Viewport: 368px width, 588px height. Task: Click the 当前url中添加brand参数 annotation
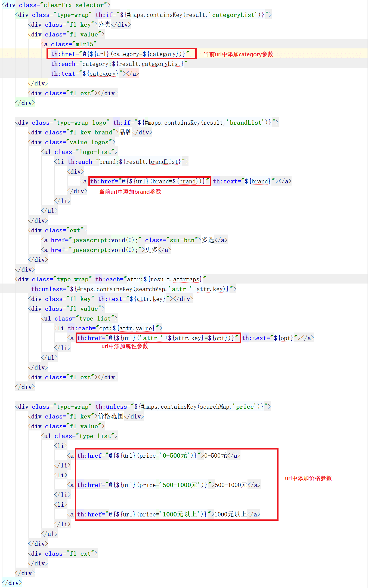coord(130,192)
